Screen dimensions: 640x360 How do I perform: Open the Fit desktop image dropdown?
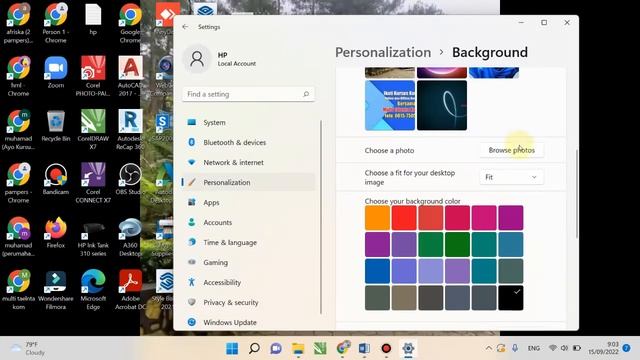(x=511, y=177)
